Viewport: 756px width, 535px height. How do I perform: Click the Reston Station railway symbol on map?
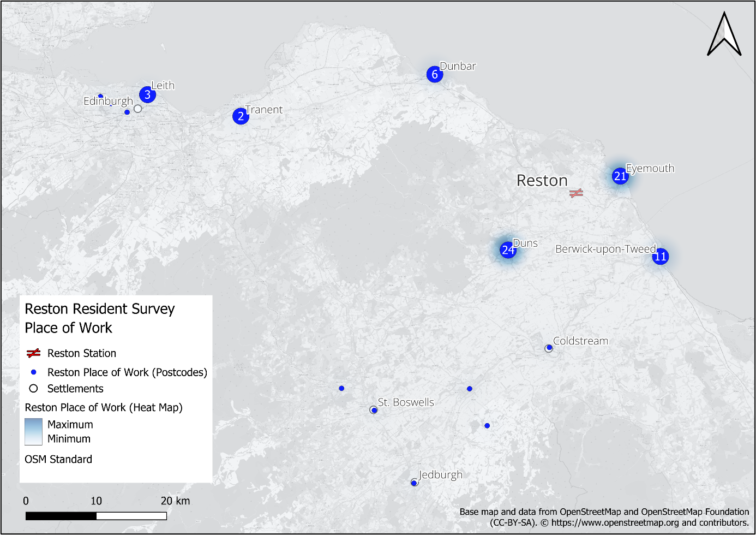point(576,193)
